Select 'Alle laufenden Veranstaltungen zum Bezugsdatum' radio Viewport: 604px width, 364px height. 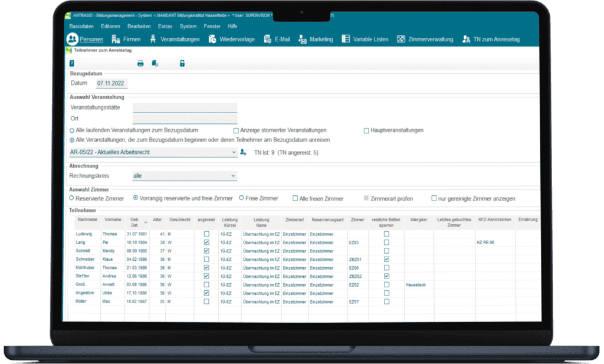[x=72, y=130]
